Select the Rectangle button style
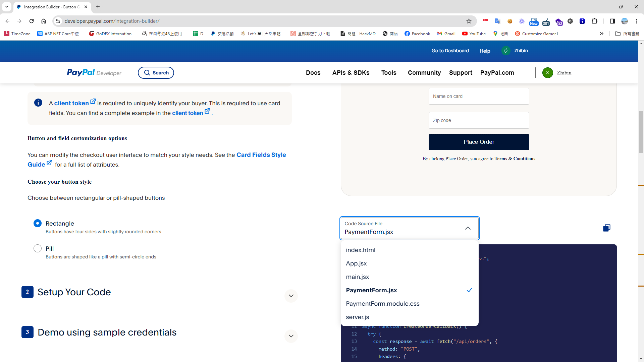 [37, 223]
